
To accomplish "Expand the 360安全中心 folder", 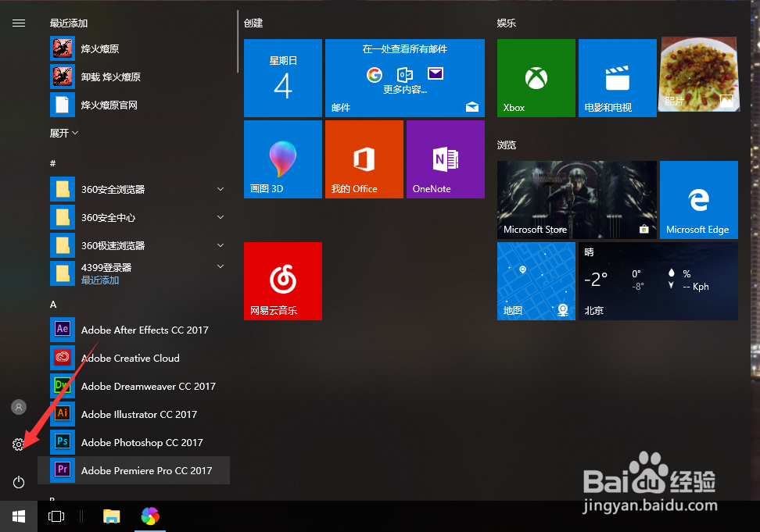I will tap(133, 217).
